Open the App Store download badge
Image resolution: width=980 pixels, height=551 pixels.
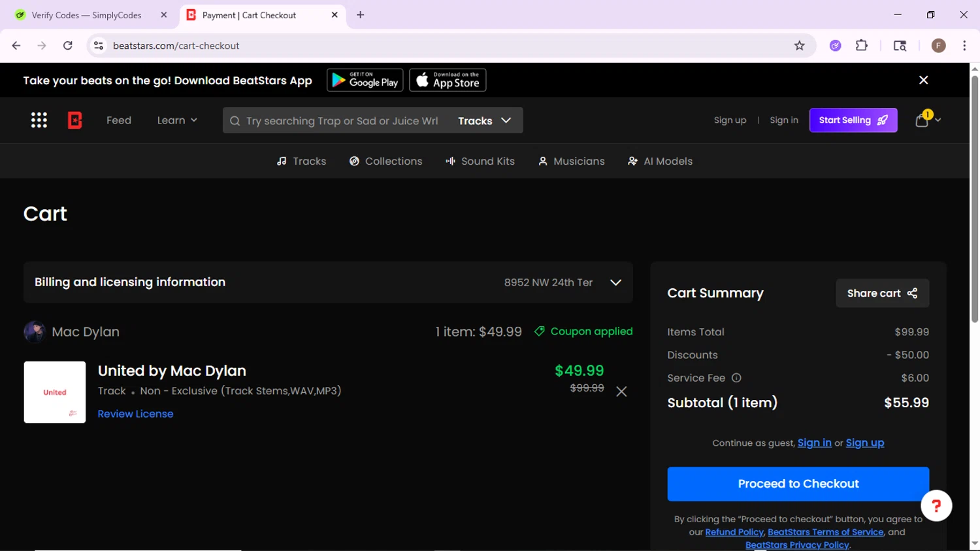(448, 80)
